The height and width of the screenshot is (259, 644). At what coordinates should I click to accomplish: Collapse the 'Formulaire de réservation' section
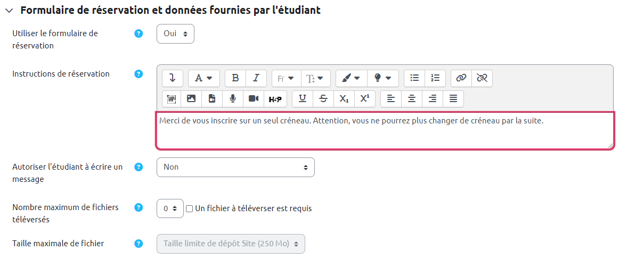pos(9,11)
